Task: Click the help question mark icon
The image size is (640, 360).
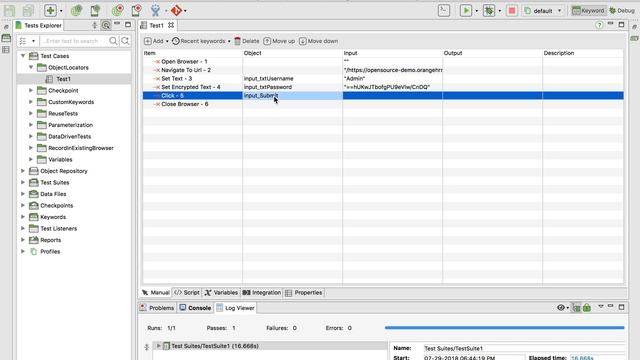Action: coord(599,25)
